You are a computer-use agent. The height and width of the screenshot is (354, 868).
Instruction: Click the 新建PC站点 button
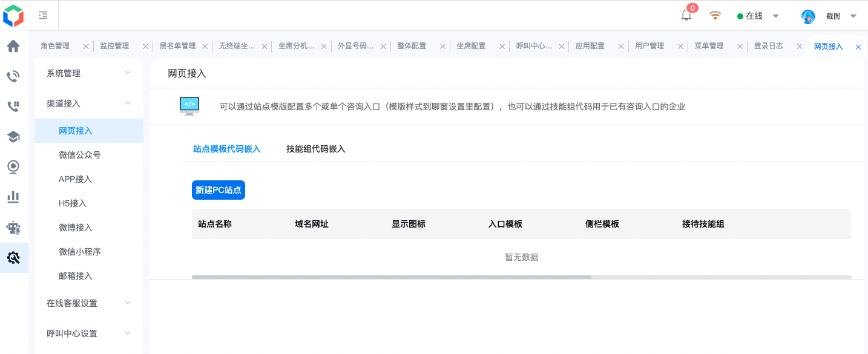(x=219, y=190)
